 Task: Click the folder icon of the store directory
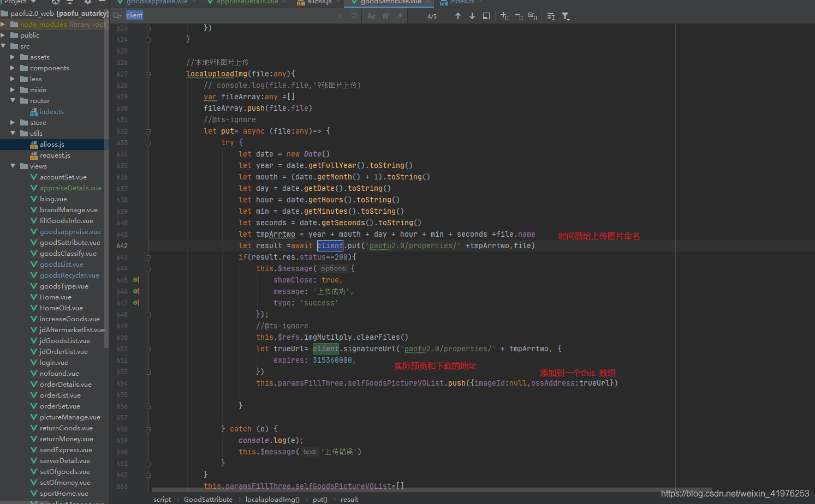24,122
